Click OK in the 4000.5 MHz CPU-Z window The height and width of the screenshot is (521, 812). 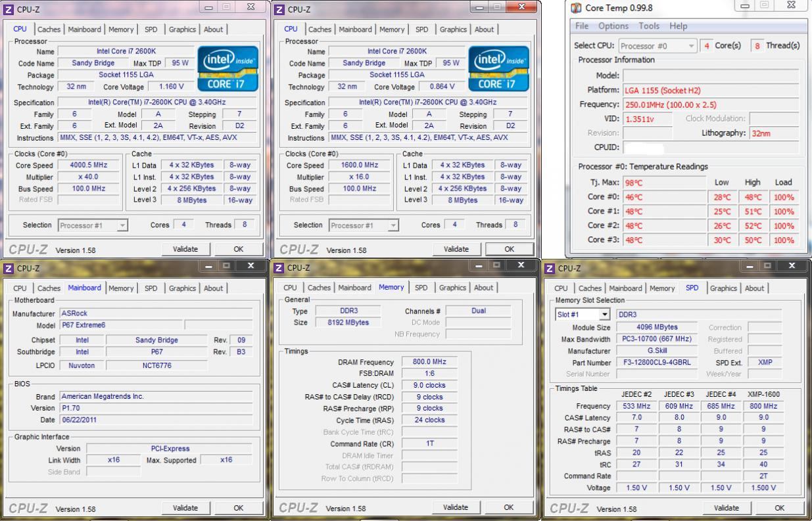click(238, 249)
